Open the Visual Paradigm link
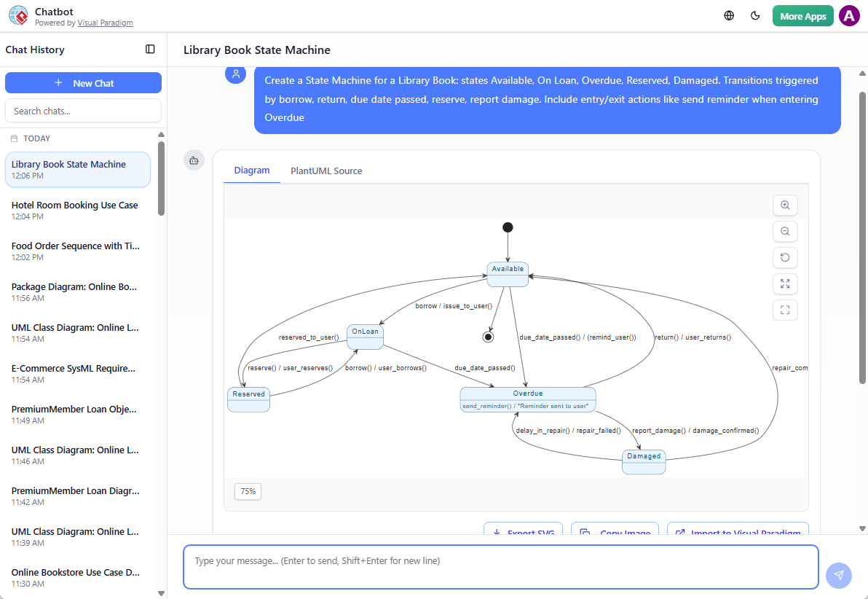This screenshot has height=599, width=868. click(x=106, y=23)
